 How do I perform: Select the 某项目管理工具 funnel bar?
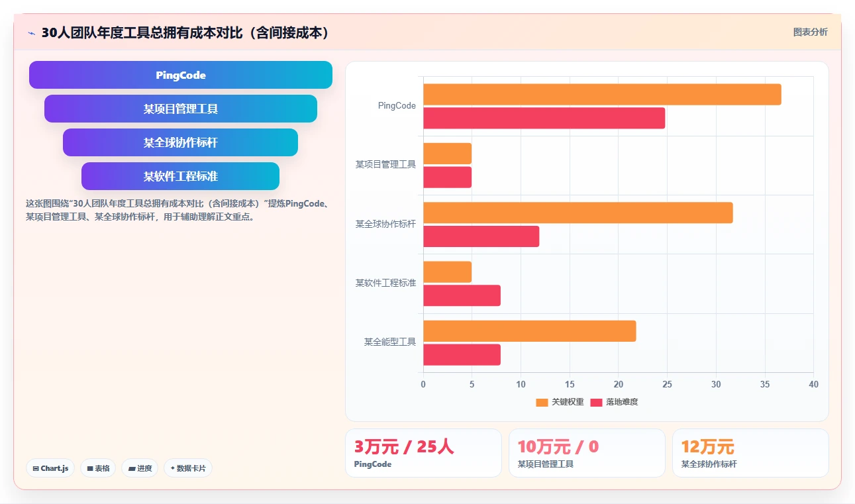(x=181, y=109)
